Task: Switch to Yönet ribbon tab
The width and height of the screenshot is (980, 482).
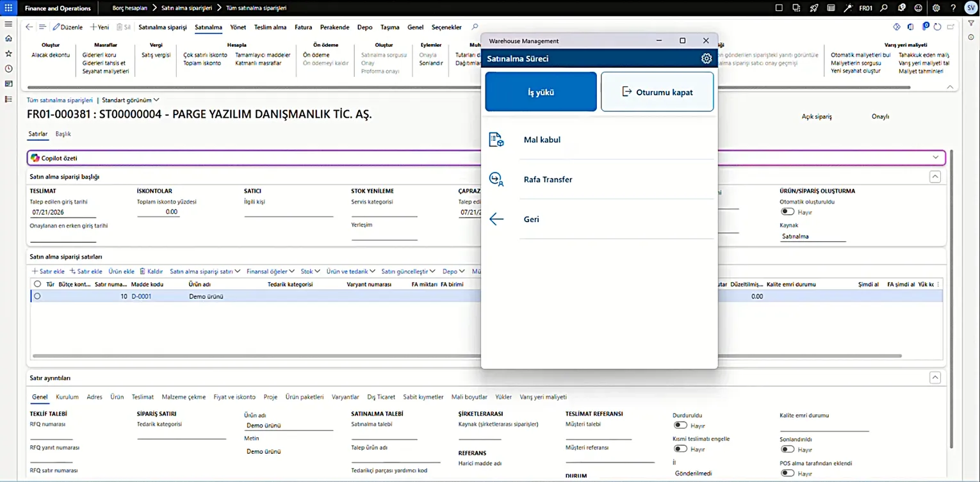Action: click(238, 28)
